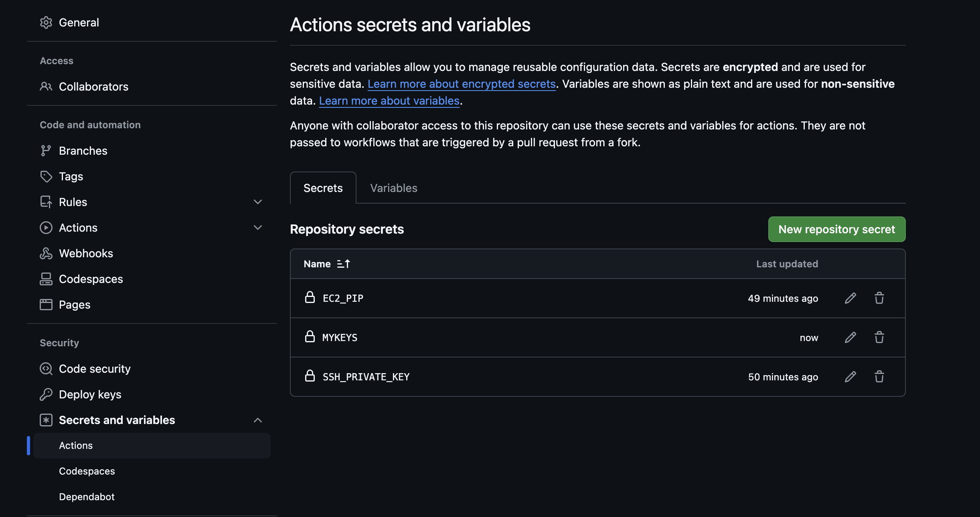Image resolution: width=980 pixels, height=517 pixels.
Task: Click the lock icon beside EC2_PIP
Action: pyautogui.click(x=310, y=298)
